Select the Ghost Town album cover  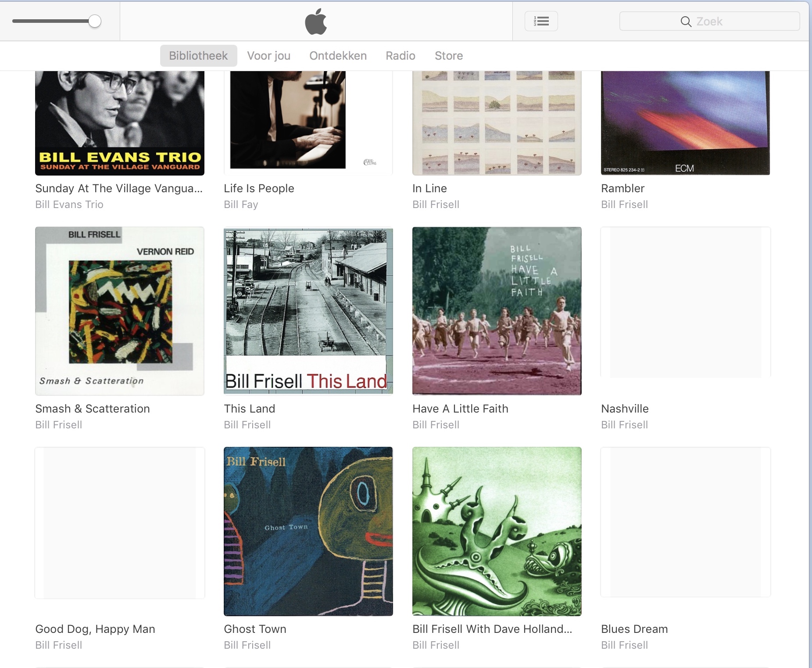(308, 532)
